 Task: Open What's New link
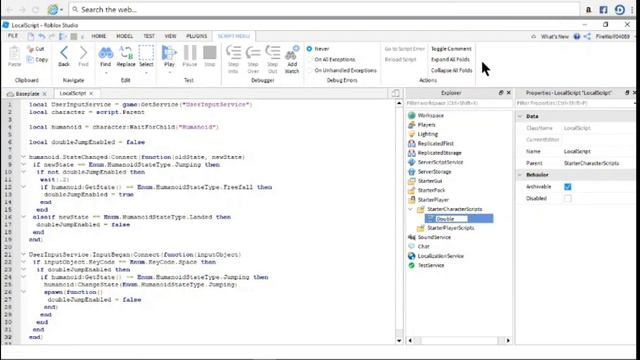click(x=554, y=36)
